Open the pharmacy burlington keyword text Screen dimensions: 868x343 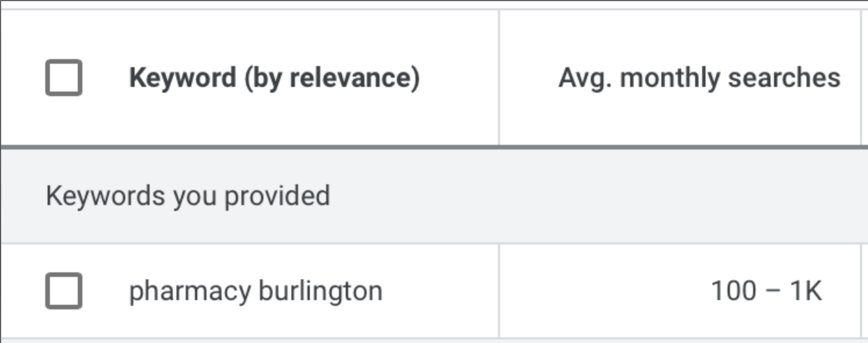point(255,291)
